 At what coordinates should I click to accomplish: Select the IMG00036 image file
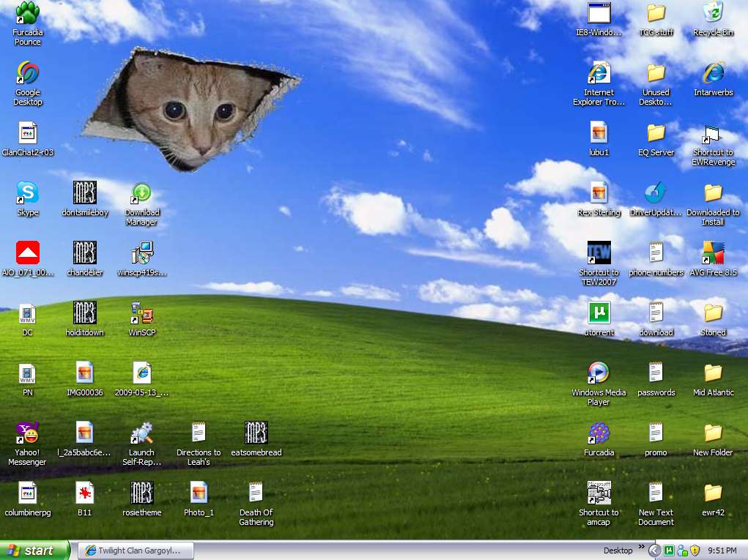pyautogui.click(x=85, y=373)
